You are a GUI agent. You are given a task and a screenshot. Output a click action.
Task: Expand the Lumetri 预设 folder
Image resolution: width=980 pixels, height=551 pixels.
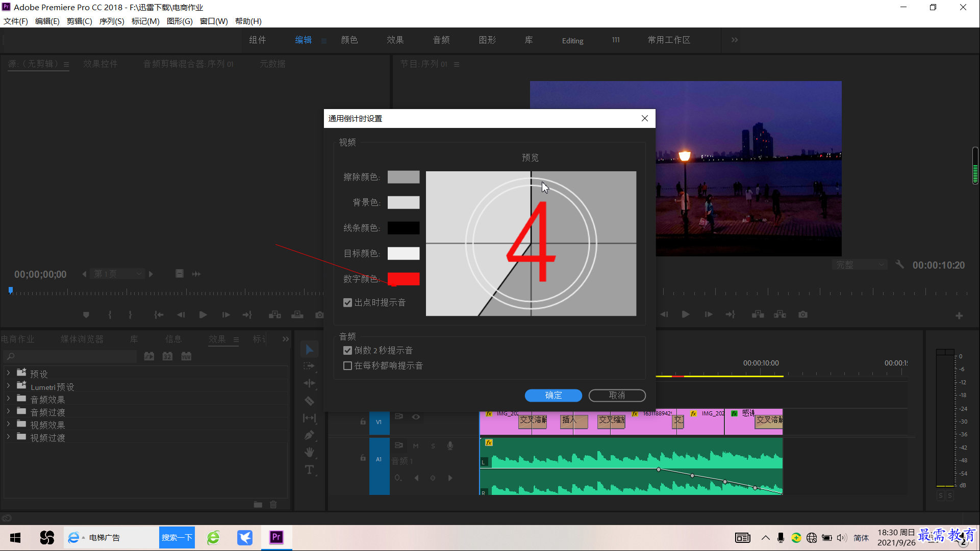pos(8,386)
